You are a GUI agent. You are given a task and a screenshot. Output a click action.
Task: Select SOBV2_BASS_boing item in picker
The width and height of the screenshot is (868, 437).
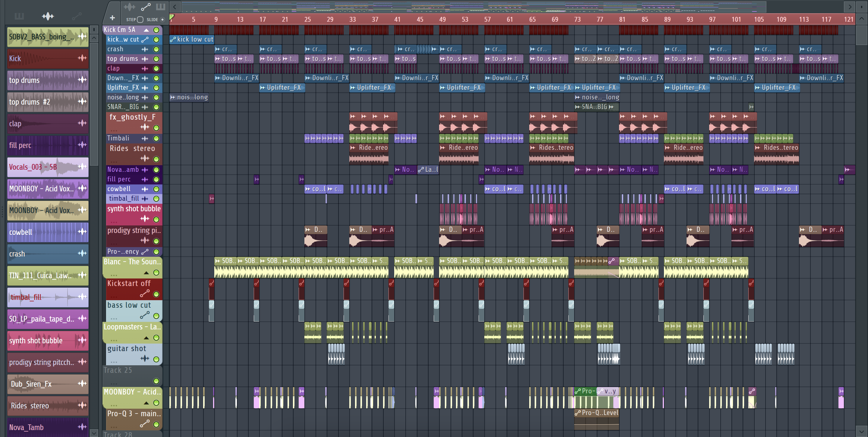click(48, 37)
